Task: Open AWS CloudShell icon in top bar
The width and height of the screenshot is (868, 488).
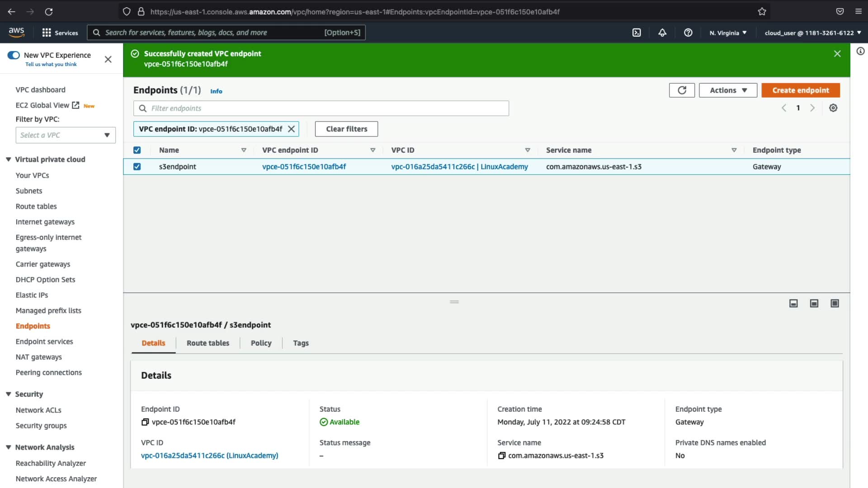Action: (637, 33)
